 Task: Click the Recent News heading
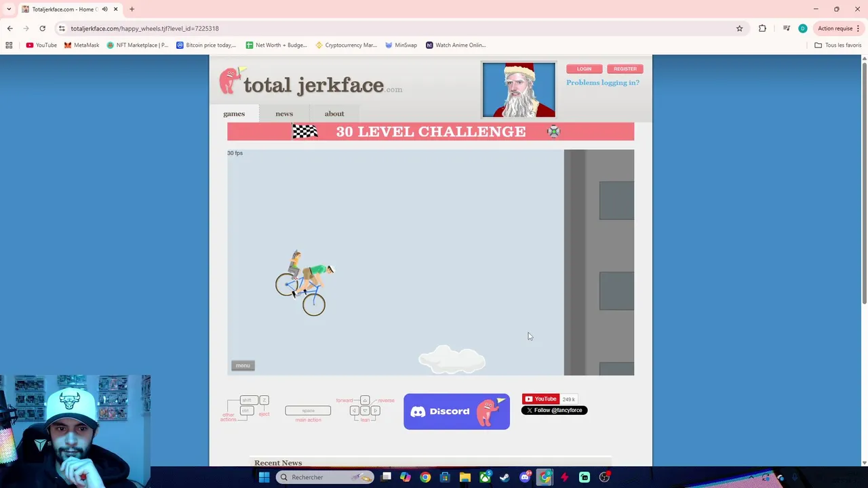click(278, 463)
